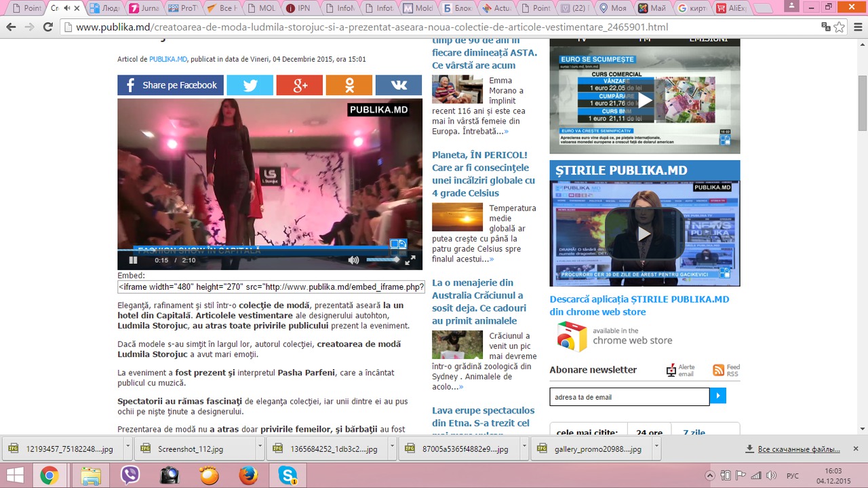Open dropdown for gallery_promo20988 download
Screen dimensions: 868x488
(656, 449)
